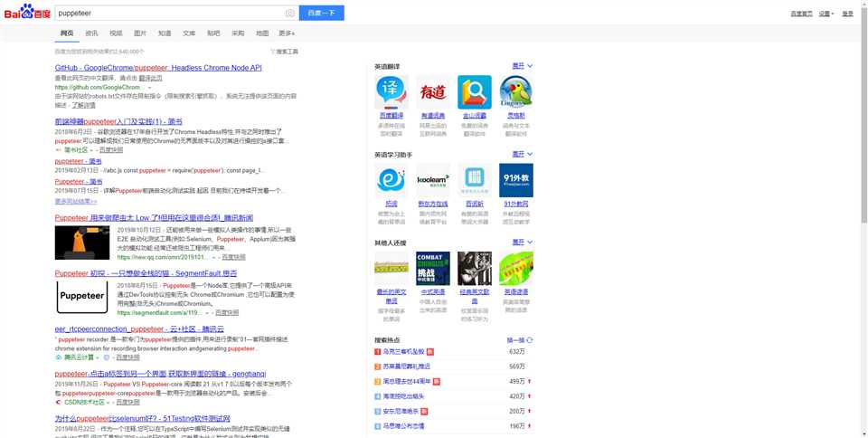Image resolution: width=868 pixels, height=438 pixels.
Task: Expand the 其他人还搜 section
Action: [x=522, y=243]
